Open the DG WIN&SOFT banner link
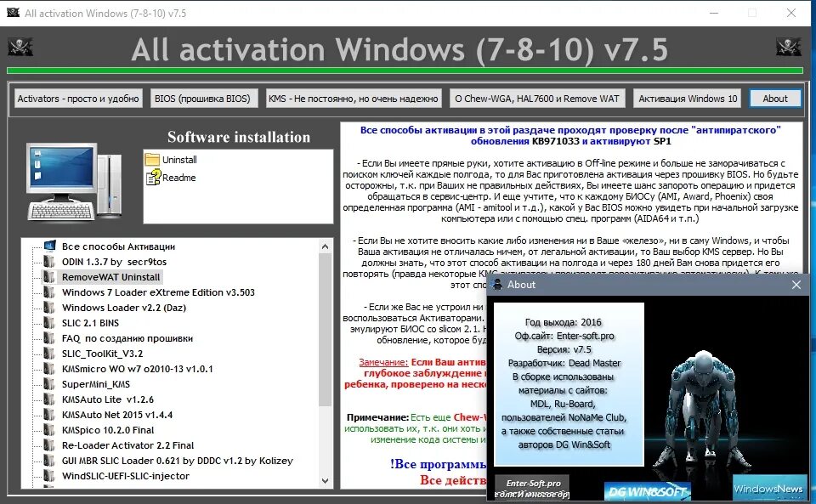816x504 pixels. click(x=647, y=491)
